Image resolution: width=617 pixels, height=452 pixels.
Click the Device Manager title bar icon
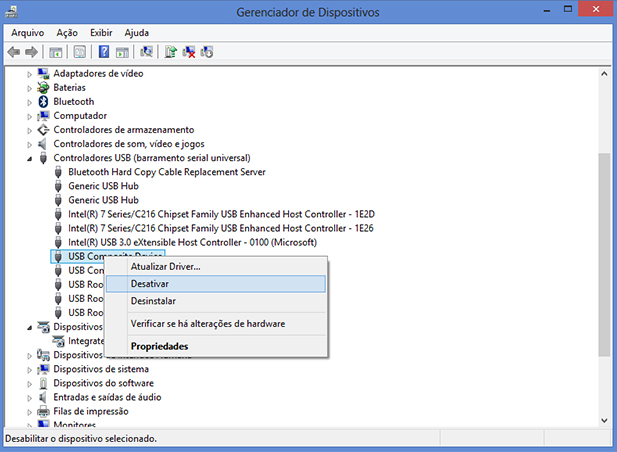click(11, 12)
